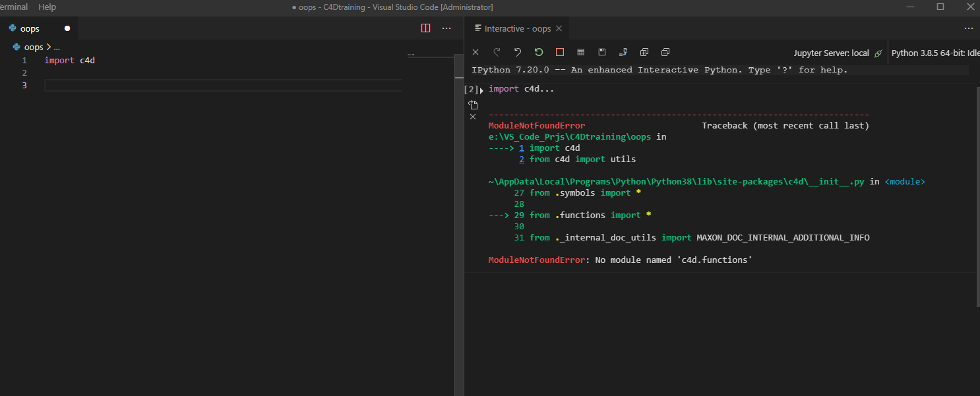Interrupt the kernel with red square icon

[560, 52]
